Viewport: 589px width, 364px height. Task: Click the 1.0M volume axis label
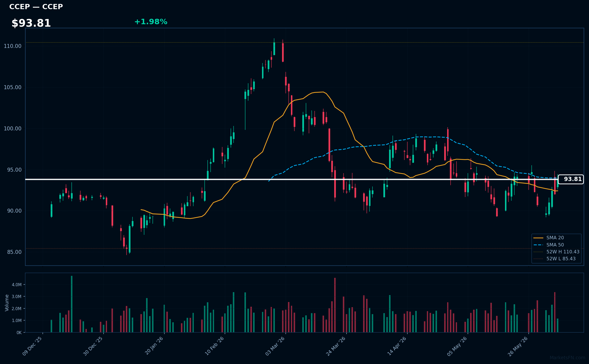pyautogui.click(x=17, y=321)
